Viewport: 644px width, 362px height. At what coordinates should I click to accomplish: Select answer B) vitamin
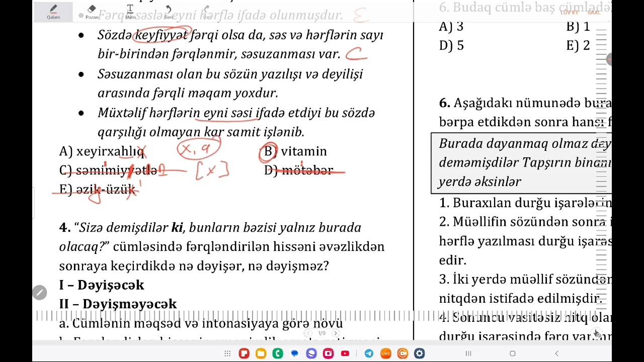point(295,151)
